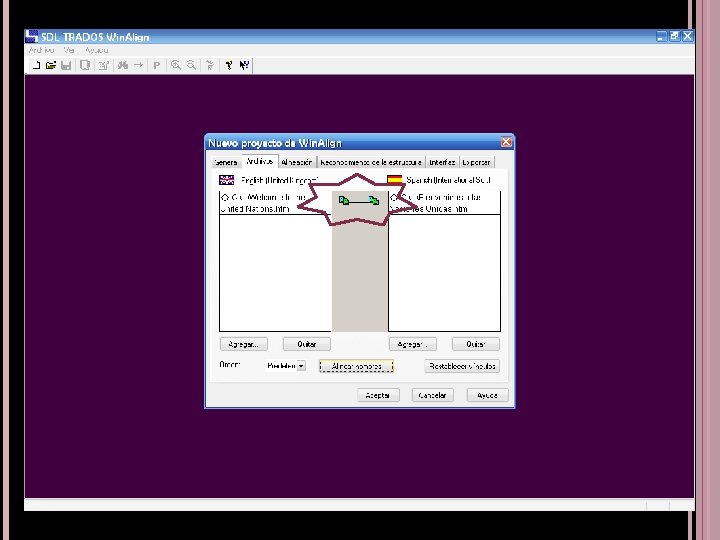720x540 pixels.
Task: Click Quitar under English file list
Action: coord(307,344)
